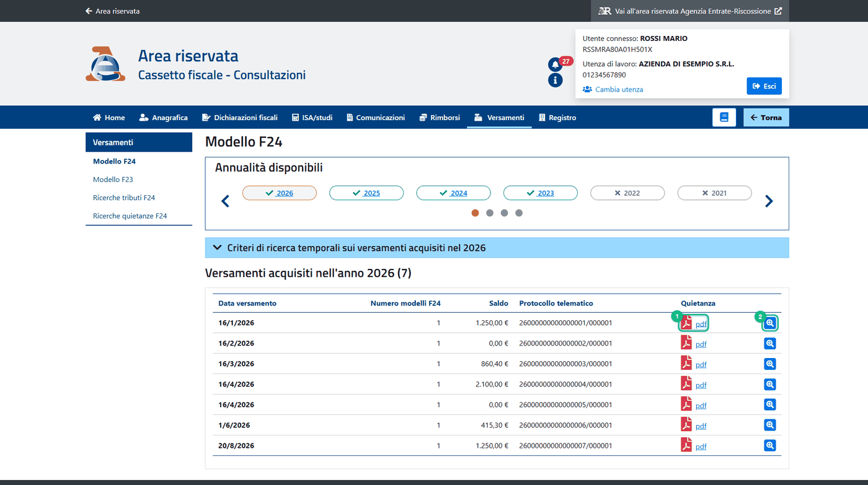Open PDF icon for 16/3/2026 payment
This screenshot has height=485, width=868.
[x=686, y=364]
